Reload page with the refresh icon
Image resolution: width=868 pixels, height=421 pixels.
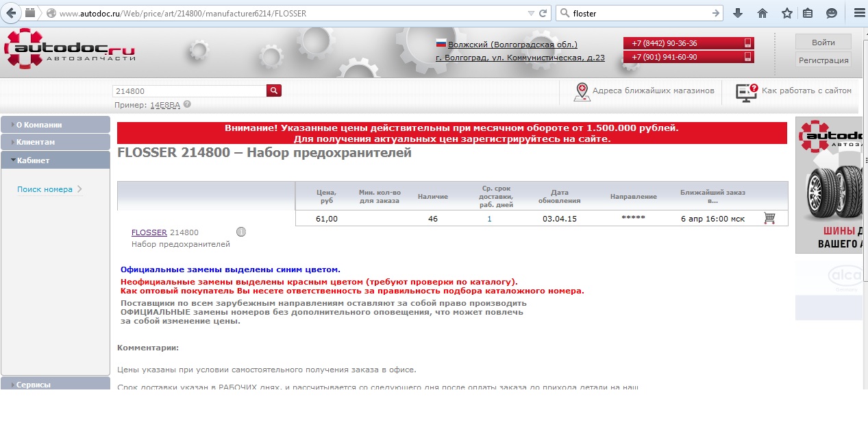[543, 13]
